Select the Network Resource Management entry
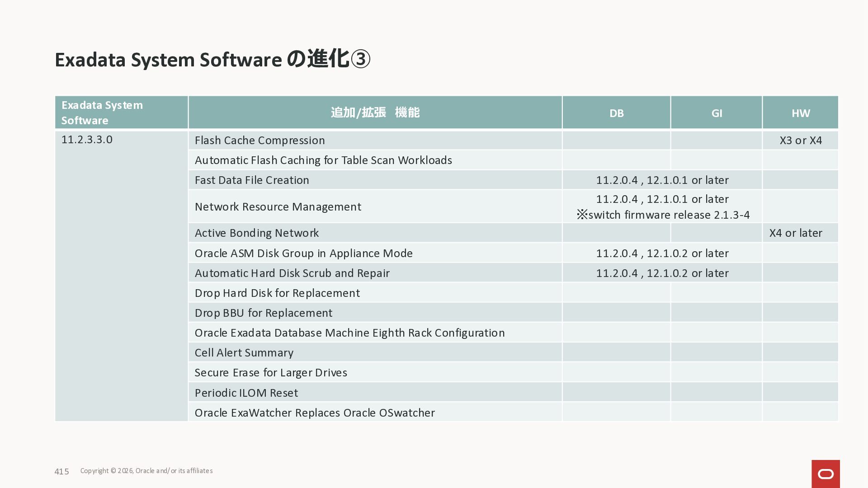 click(x=278, y=207)
